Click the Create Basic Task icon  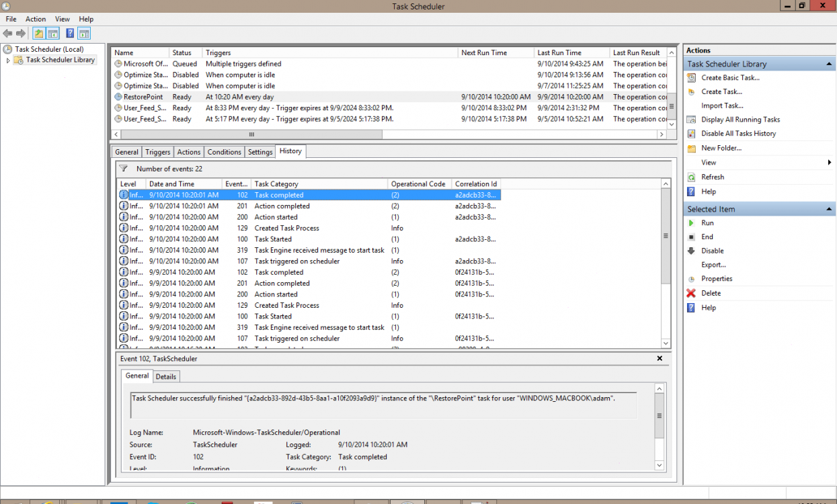click(x=691, y=78)
